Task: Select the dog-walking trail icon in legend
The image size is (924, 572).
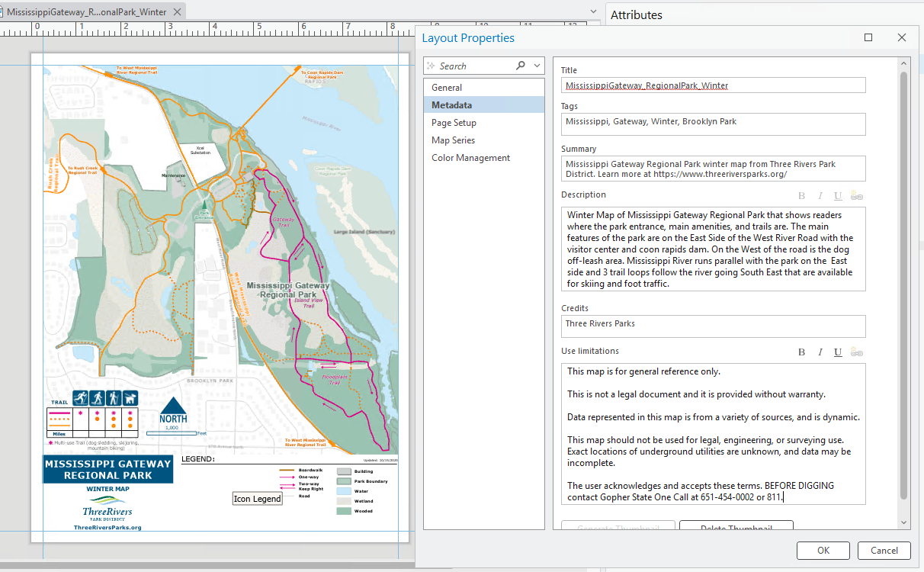Action: (x=131, y=398)
